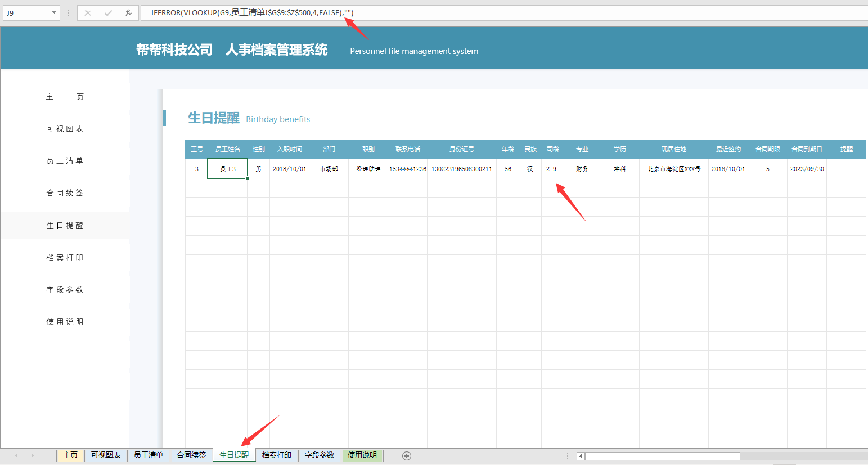Click the 员工姓名 column header

[x=228, y=149]
